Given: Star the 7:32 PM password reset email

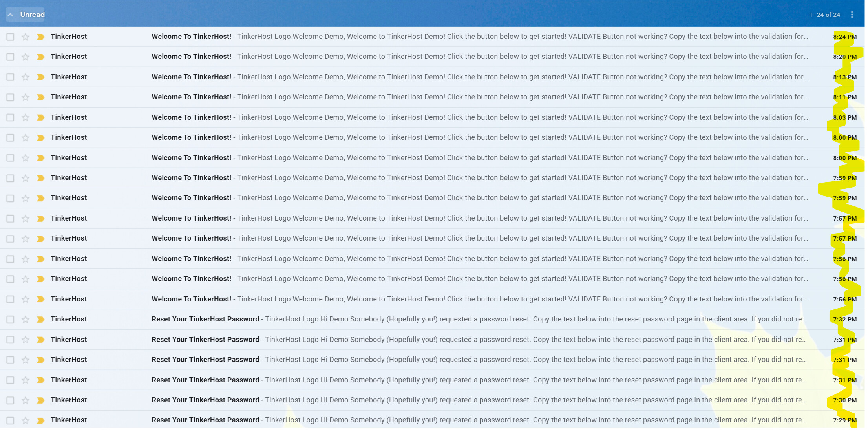Looking at the screenshot, I should tap(26, 319).
